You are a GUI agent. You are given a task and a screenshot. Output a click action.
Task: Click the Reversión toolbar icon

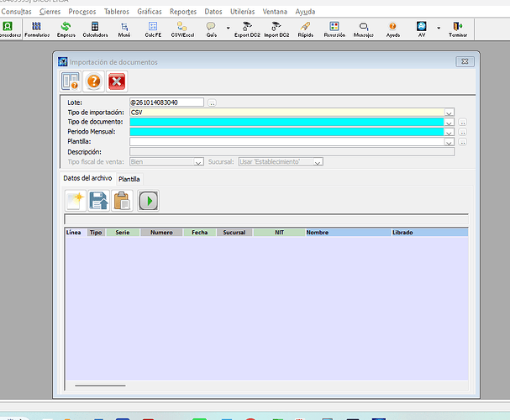(334, 29)
